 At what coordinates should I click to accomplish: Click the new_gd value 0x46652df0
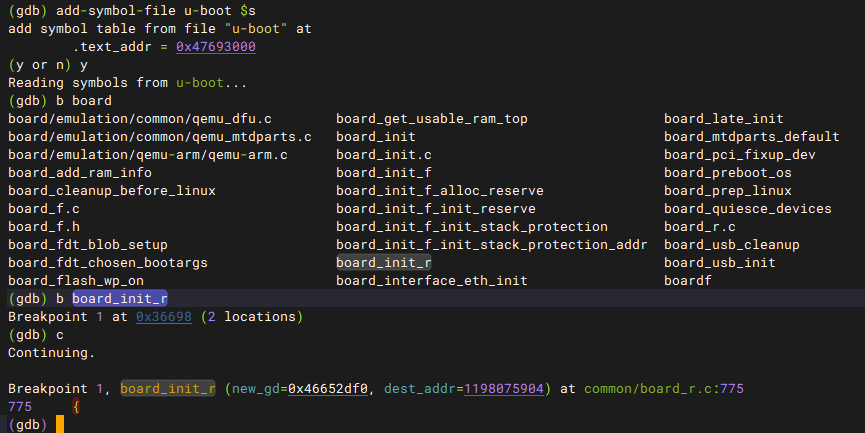(328, 389)
